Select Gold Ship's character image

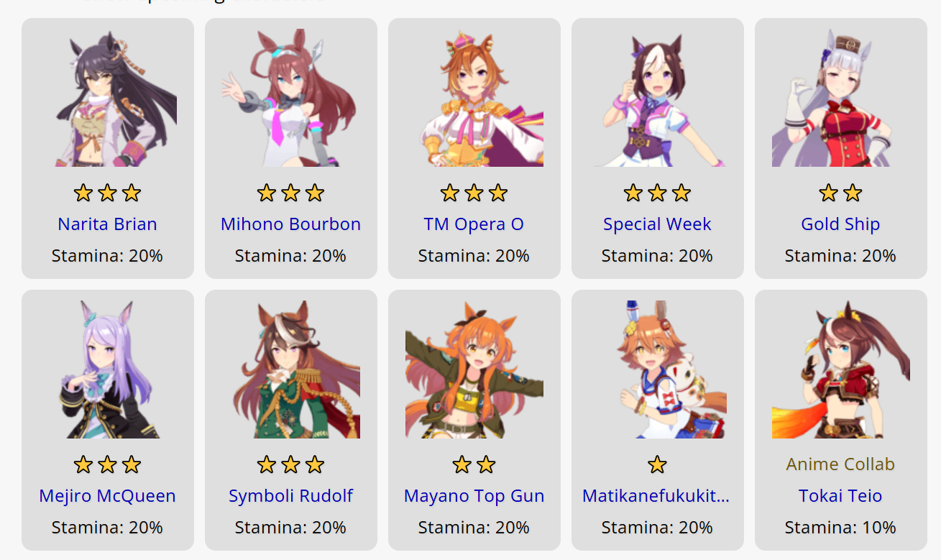pyautogui.click(x=841, y=98)
